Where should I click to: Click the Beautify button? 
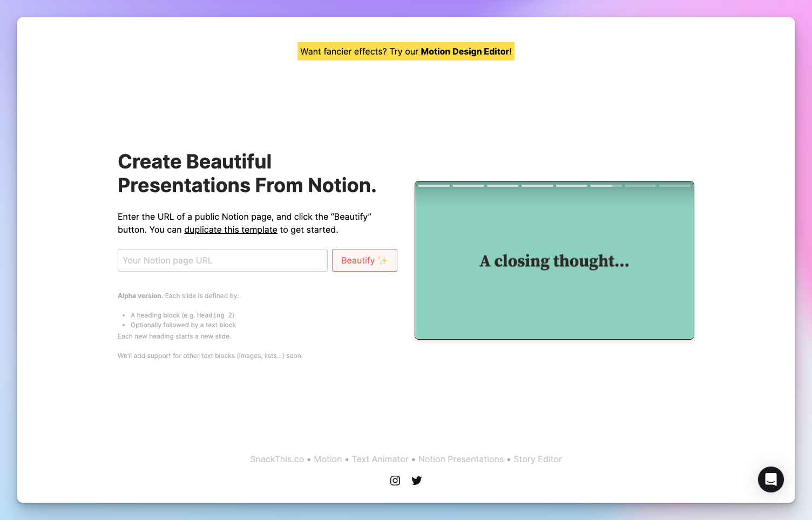pyautogui.click(x=364, y=260)
